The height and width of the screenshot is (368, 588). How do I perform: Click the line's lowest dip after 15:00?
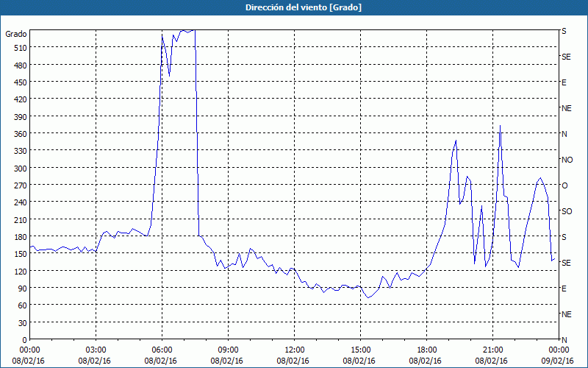point(368,298)
